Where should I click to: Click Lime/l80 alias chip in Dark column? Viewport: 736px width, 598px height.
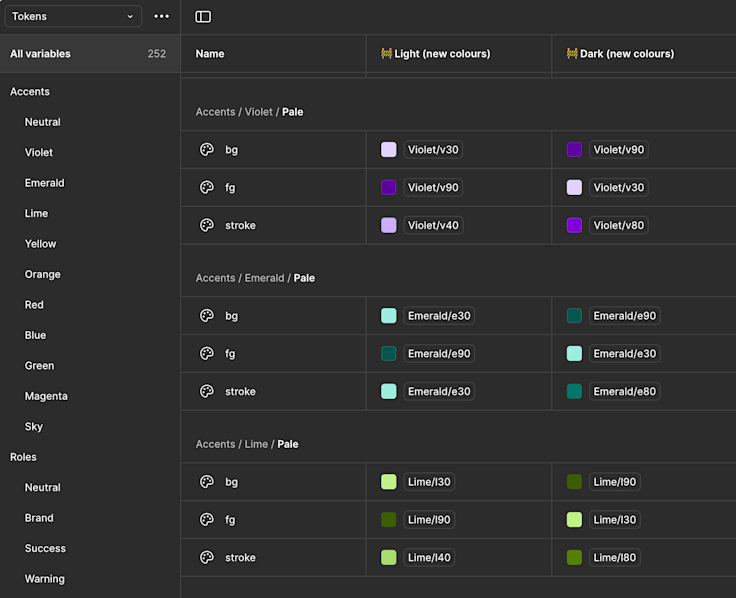(614, 558)
